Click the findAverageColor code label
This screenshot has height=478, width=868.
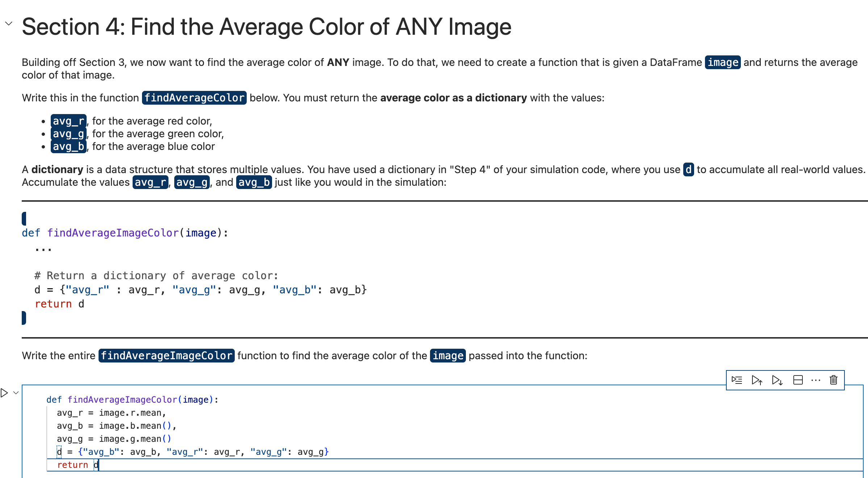tap(194, 97)
